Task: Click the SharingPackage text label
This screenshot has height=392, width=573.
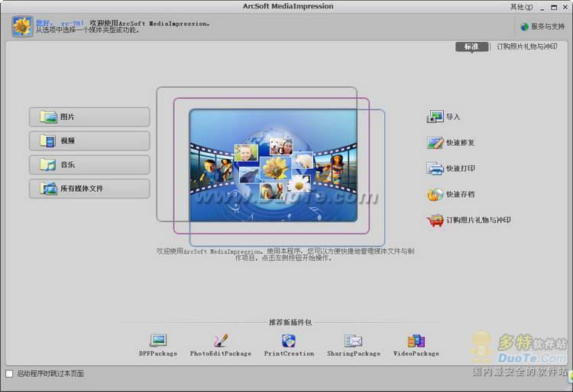Action: (x=354, y=354)
